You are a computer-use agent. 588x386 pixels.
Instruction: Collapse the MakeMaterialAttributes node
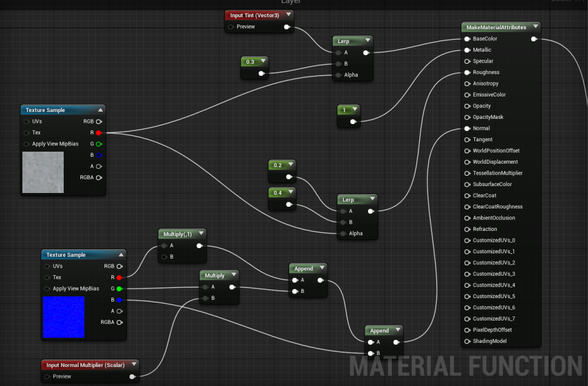536,26
